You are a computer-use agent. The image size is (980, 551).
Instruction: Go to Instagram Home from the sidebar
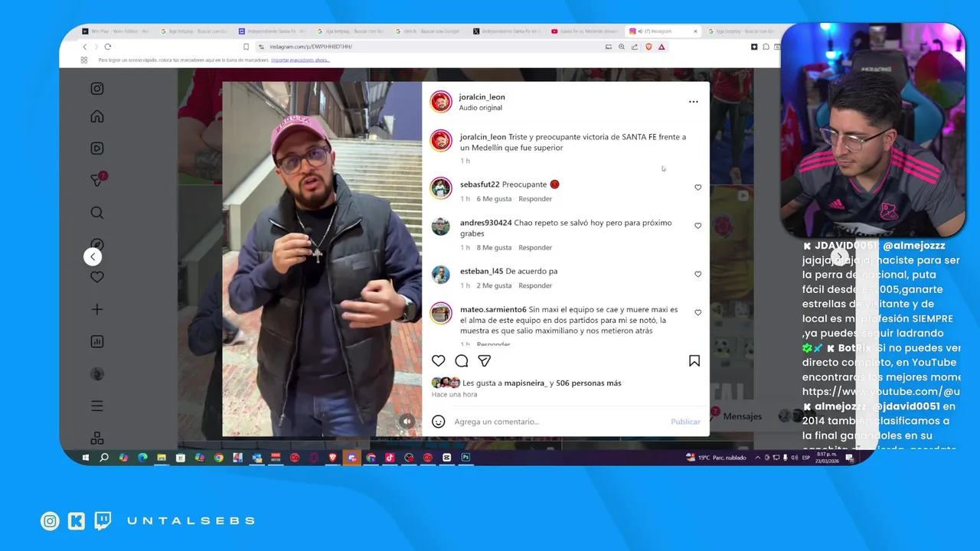(97, 116)
